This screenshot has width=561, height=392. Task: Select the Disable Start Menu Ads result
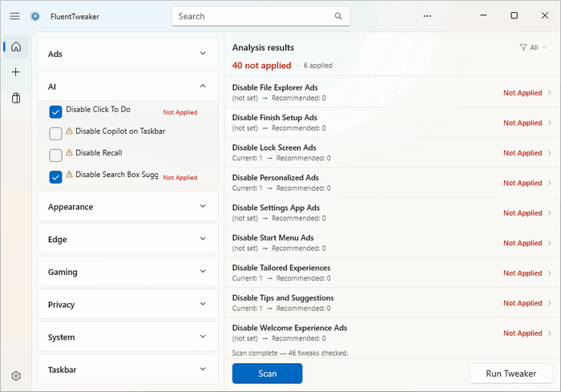point(392,243)
